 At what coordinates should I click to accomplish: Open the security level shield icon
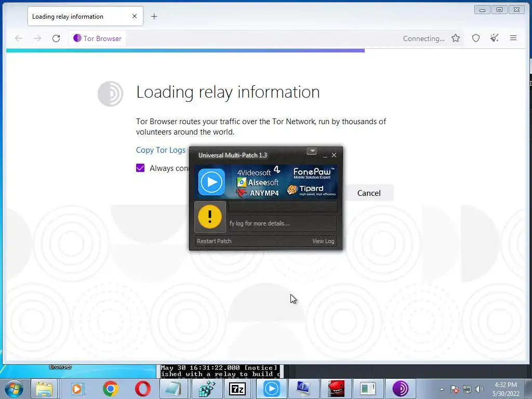coord(476,38)
